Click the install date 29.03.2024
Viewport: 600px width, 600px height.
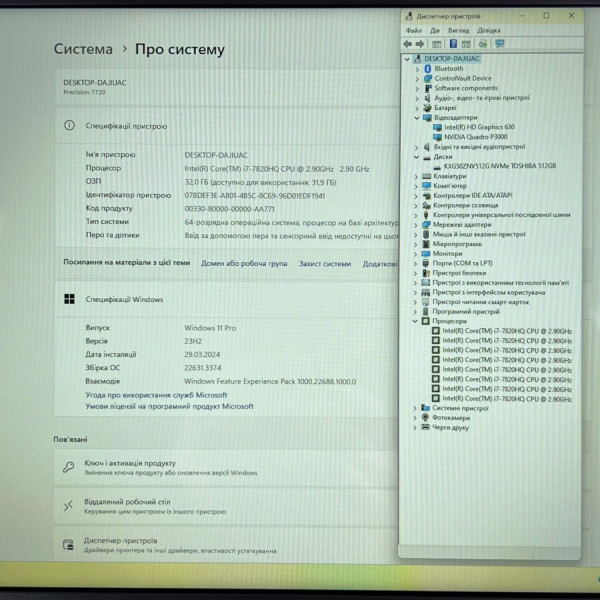pyautogui.click(x=202, y=354)
